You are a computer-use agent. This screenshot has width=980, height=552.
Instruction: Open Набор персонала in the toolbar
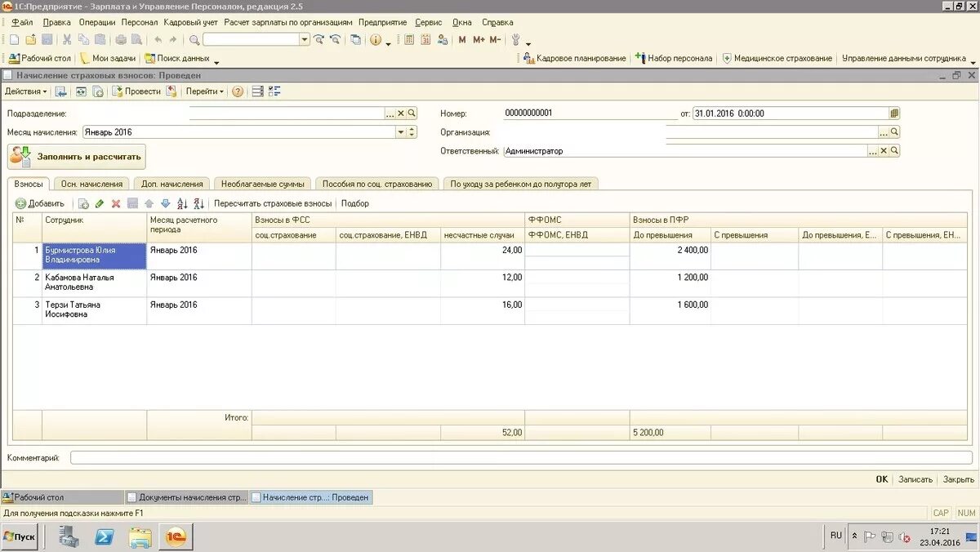point(674,59)
